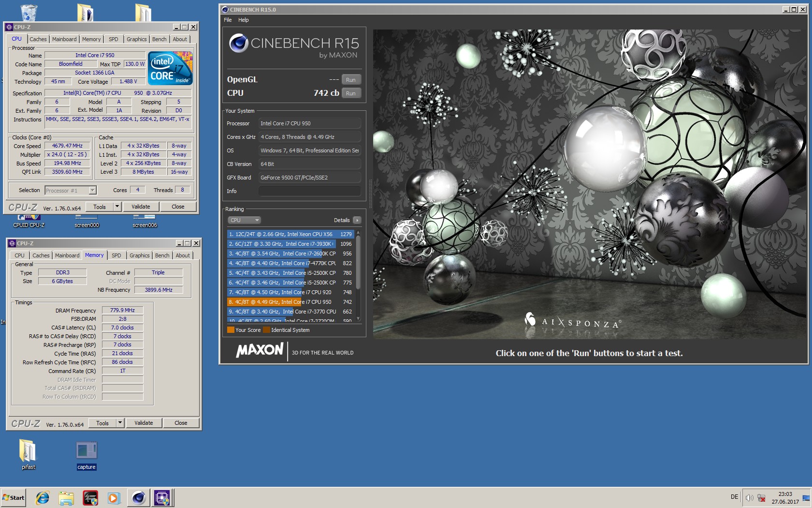This screenshot has width=812, height=508.
Task: Open Bench tab in lower CPU-Z
Action: (162, 255)
